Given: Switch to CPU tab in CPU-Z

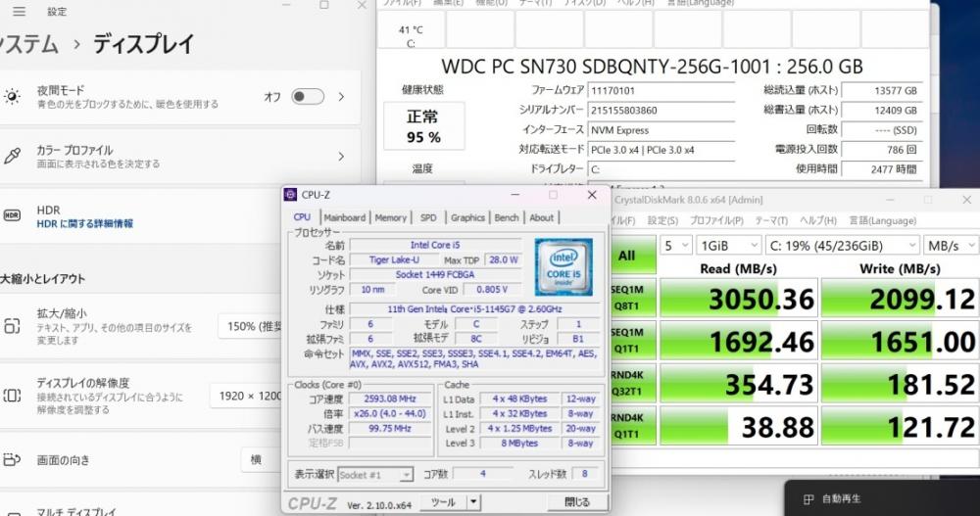Looking at the screenshot, I should coord(302,217).
